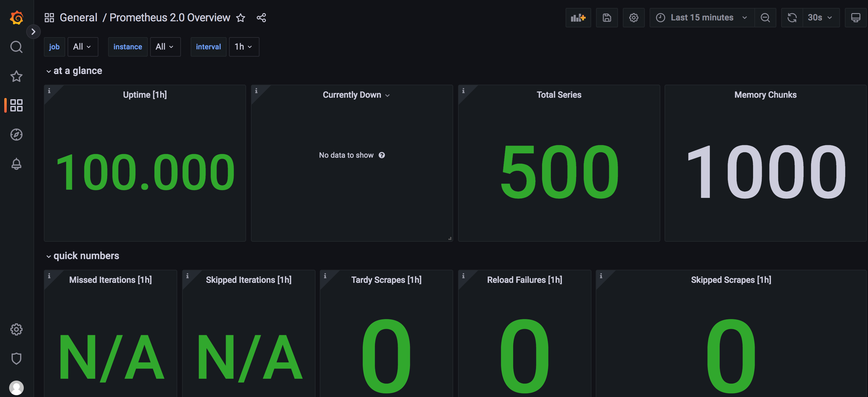The width and height of the screenshot is (868, 397).
Task: Click the Prometheus 2.0 Overview title
Action: (x=170, y=18)
